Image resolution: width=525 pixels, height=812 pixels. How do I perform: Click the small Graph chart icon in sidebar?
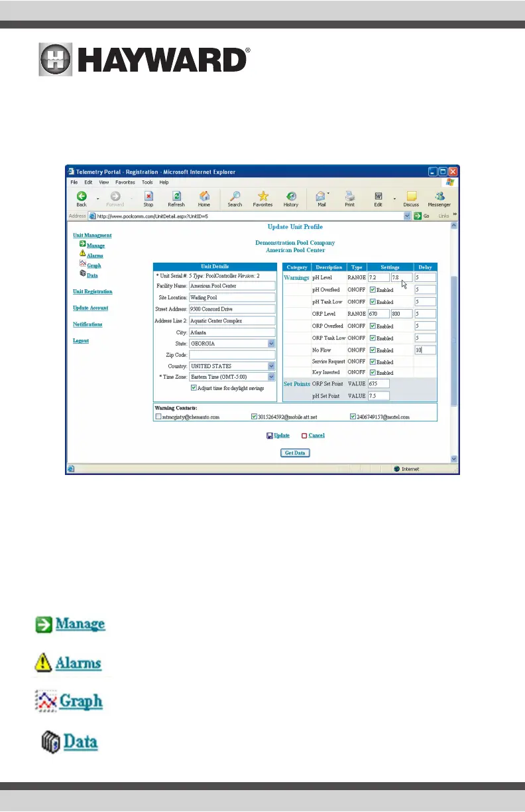[82, 263]
